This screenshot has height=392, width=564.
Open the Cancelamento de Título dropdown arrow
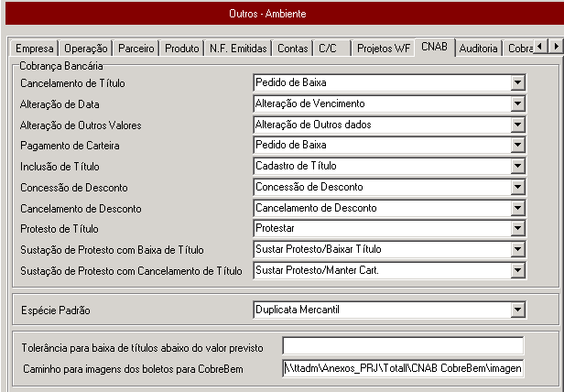coord(517,82)
